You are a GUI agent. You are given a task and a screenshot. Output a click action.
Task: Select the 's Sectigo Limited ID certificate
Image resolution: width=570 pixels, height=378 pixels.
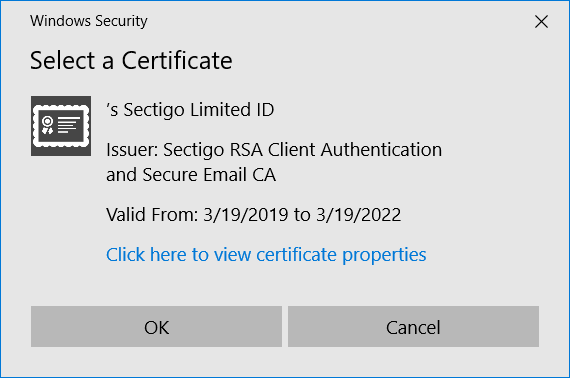[x=190, y=110]
